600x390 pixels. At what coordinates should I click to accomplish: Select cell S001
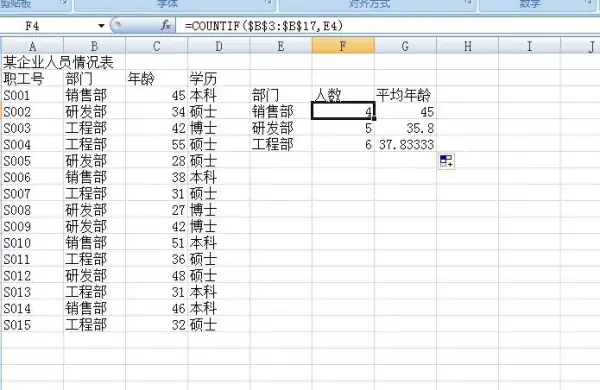pyautogui.click(x=33, y=95)
